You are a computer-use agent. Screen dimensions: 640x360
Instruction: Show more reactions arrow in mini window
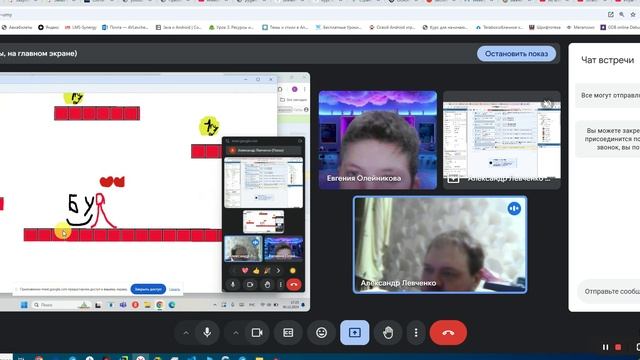(278, 270)
